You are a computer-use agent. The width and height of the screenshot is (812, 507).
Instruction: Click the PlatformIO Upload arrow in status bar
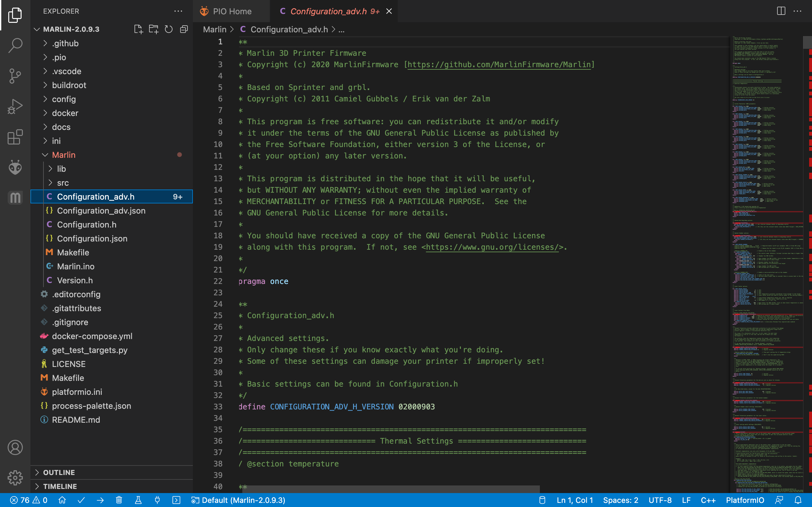tap(100, 500)
